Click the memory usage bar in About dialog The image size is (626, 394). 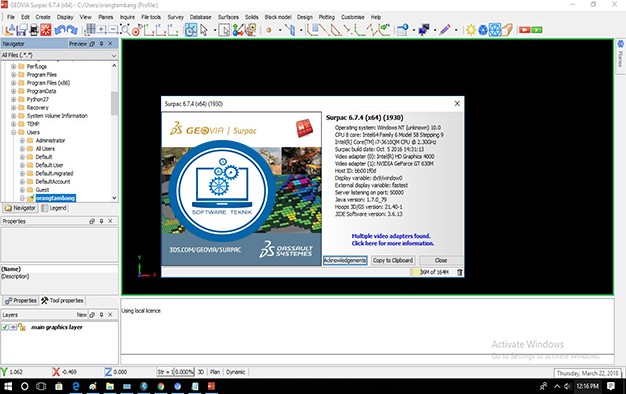pos(433,272)
